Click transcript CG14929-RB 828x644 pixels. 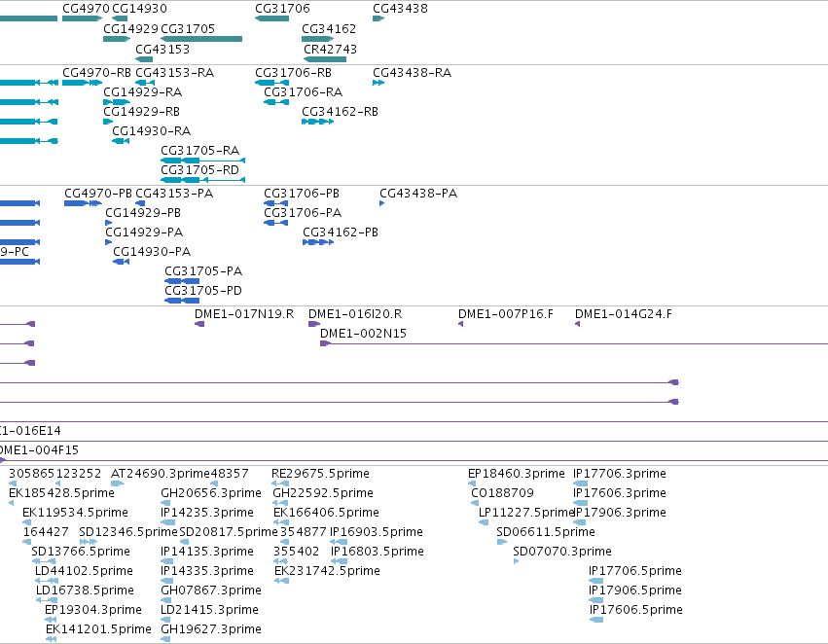click(108, 122)
